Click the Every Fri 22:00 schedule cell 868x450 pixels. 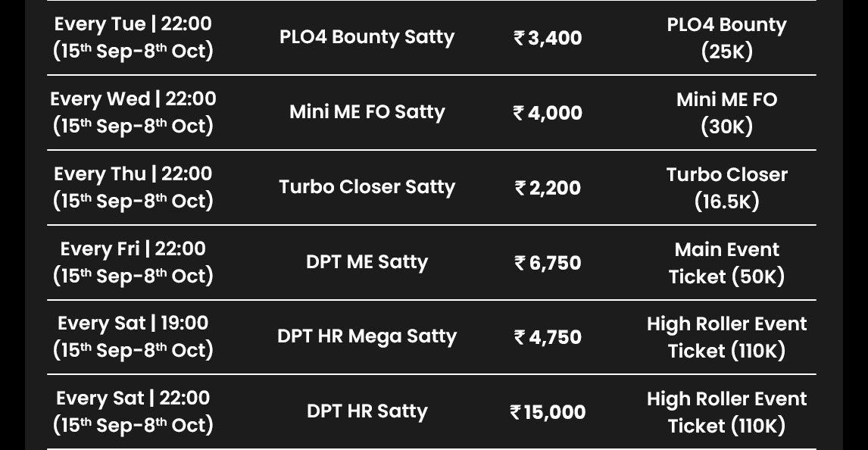click(x=133, y=262)
